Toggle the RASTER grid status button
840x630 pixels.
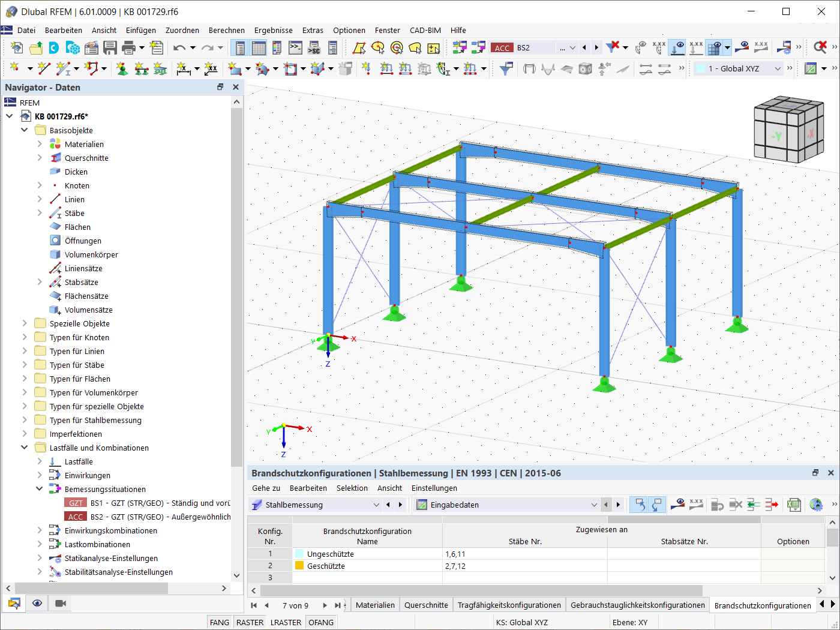(x=250, y=622)
